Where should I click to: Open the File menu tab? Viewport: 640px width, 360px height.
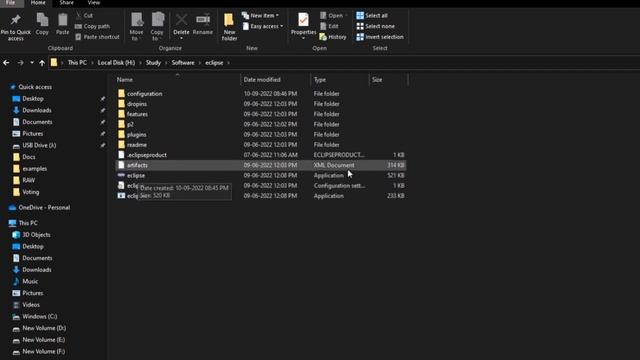(x=10, y=3)
